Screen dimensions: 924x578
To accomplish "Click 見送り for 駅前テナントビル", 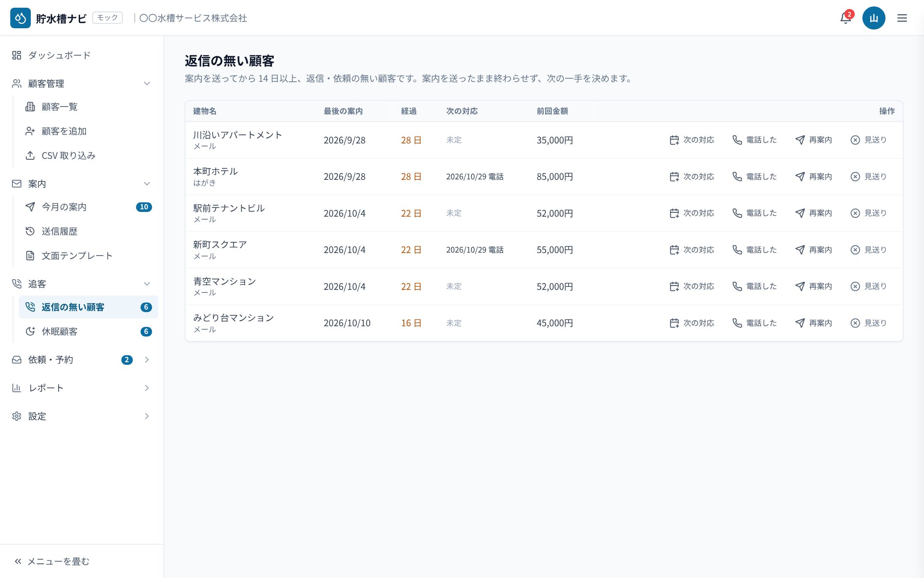I will [868, 213].
